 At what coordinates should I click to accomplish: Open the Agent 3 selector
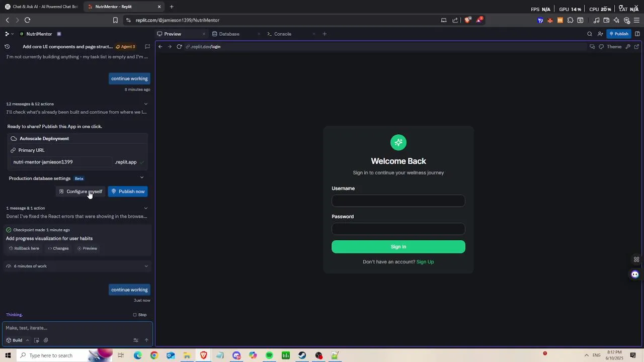(x=125, y=47)
